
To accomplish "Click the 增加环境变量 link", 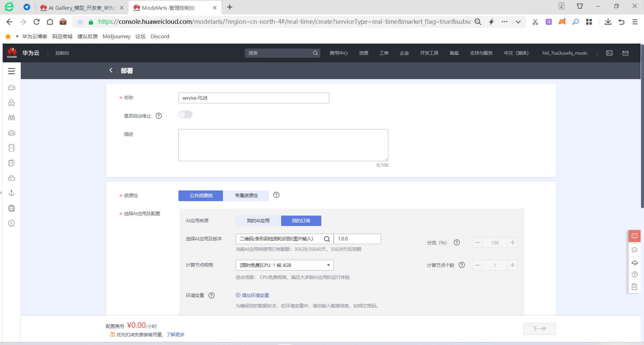I will click(252, 295).
